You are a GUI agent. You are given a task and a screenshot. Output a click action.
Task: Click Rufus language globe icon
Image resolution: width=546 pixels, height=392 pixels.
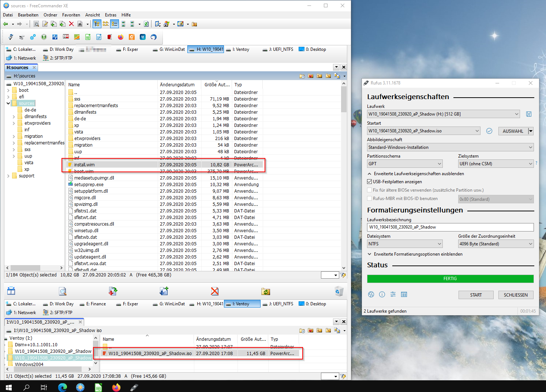(371, 294)
